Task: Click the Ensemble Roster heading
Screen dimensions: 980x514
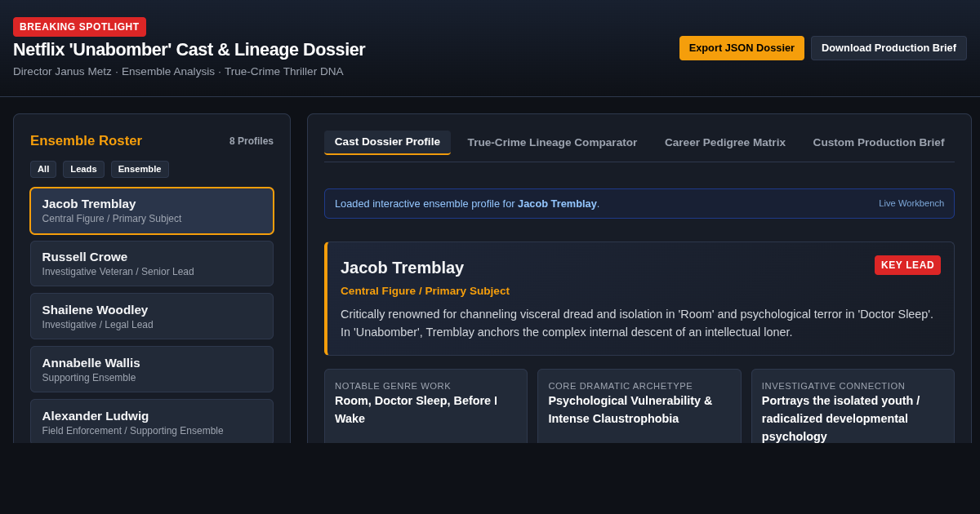Action: click(86, 141)
